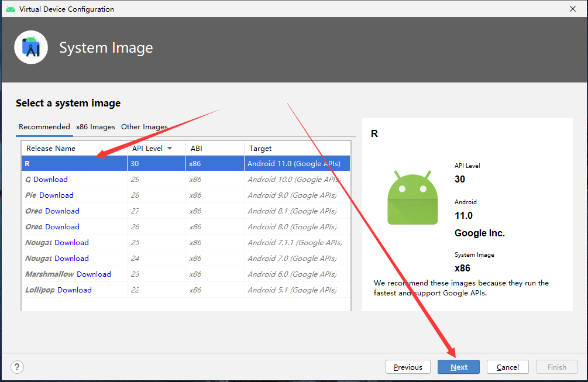Open the Other Images tab
The height and width of the screenshot is (382, 588).
click(x=145, y=127)
